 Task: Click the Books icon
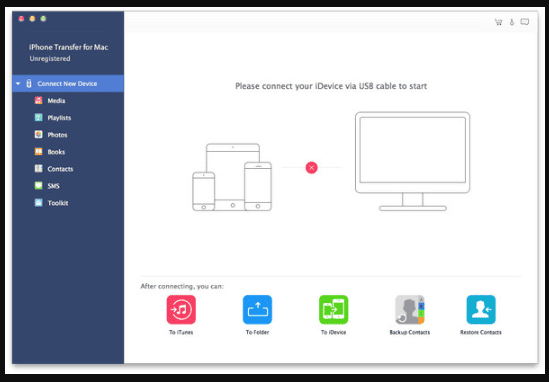tap(39, 151)
